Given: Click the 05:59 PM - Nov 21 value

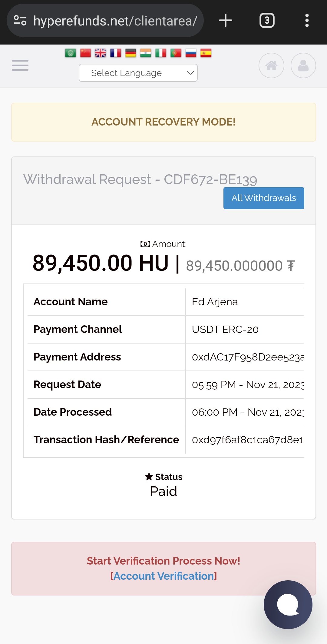Looking at the screenshot, I should 248,385.
